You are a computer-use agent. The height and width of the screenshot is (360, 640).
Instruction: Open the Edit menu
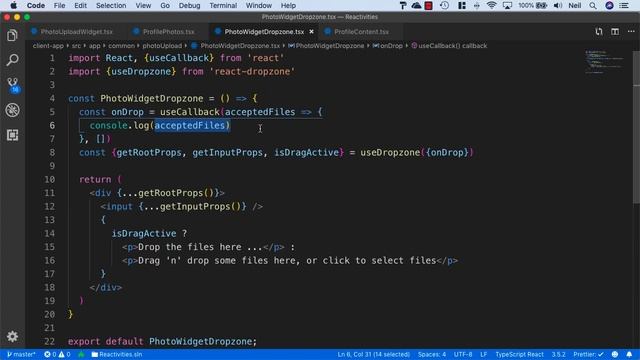pyautogui.click(x=80, y=5)
